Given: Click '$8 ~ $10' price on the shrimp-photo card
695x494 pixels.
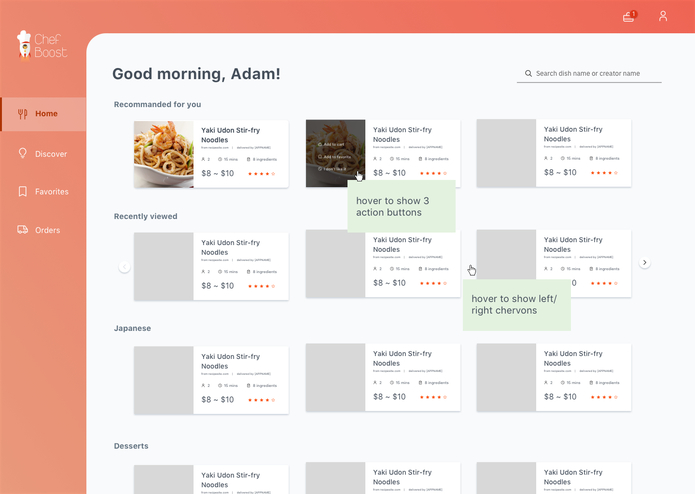Looking at the screenshot, I should pyautogui.click(x=217, y=173).
